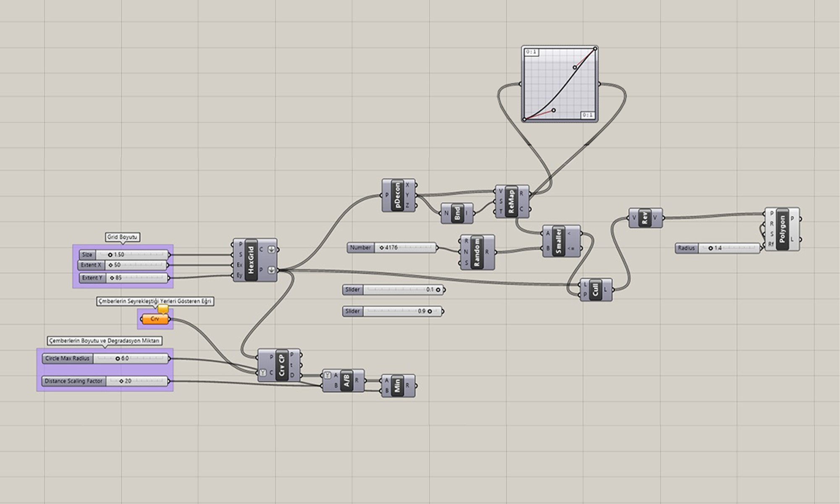Click flatten arrow on HexGrid C output
Image resolution: width=840 pixels, height=504 pixels.
coord(271,249)
